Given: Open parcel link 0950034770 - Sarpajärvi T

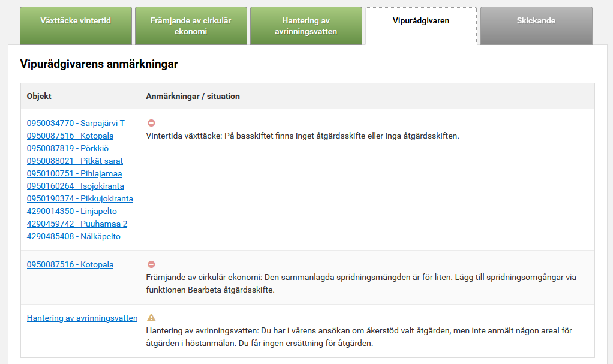Looking at the screenshot, I should 76,123.
